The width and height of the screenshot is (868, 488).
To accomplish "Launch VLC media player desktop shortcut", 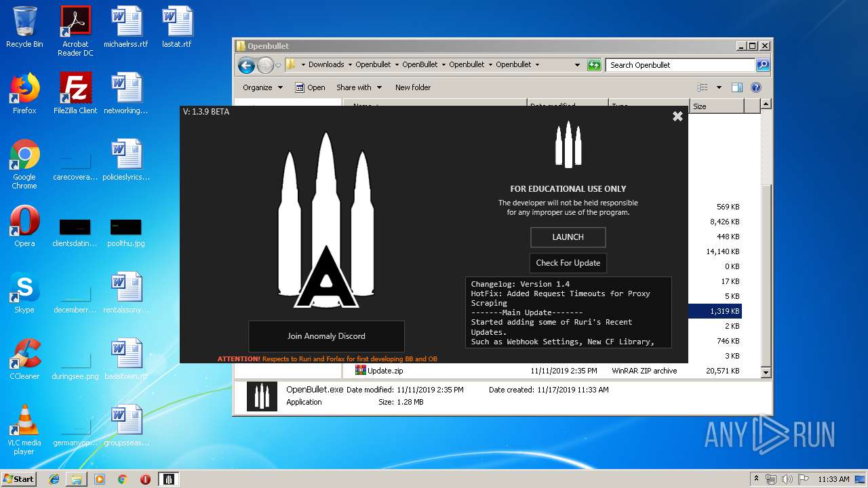I will point(24,430).
